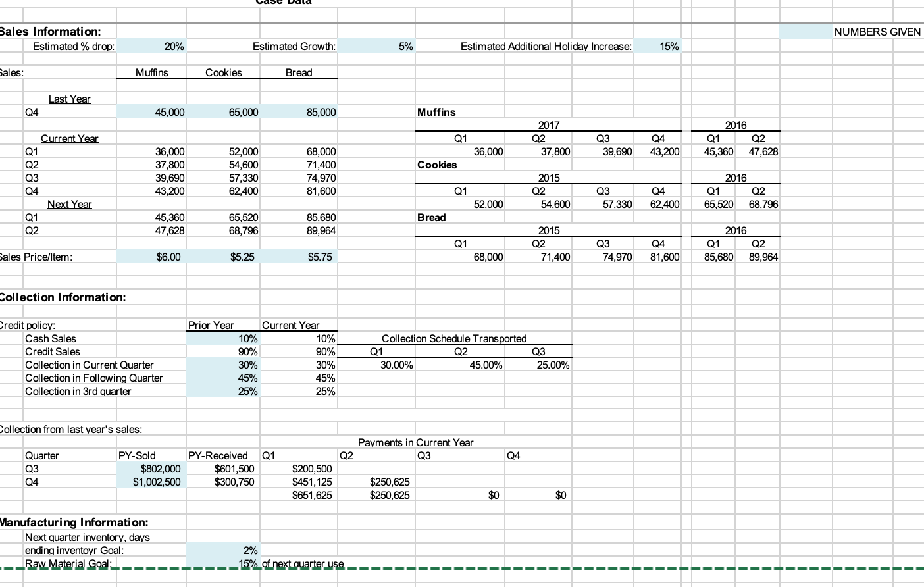Click the 5% Estimated Growth input cell
Screen dimensions: 924x587
pos(392,46)
